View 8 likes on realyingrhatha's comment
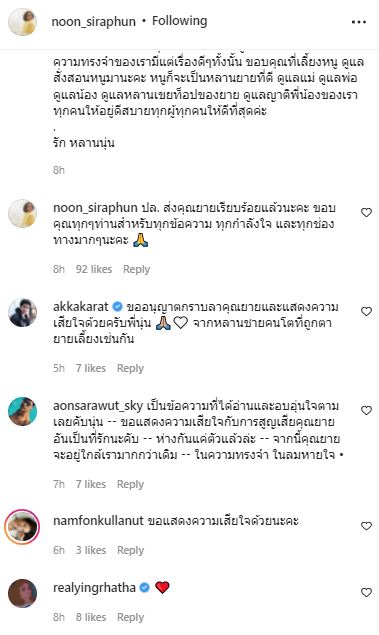379x635 pixels. [x=91, y=617]
